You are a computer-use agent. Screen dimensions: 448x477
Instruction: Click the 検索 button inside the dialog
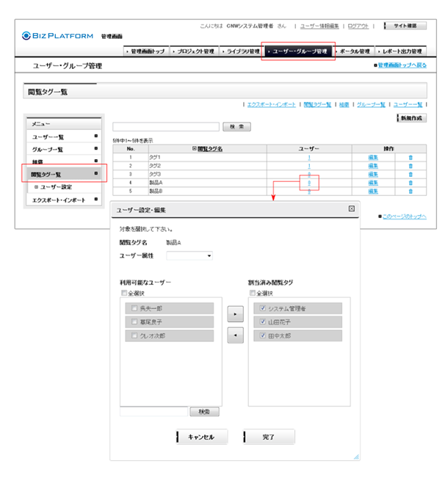pos(204,412)
